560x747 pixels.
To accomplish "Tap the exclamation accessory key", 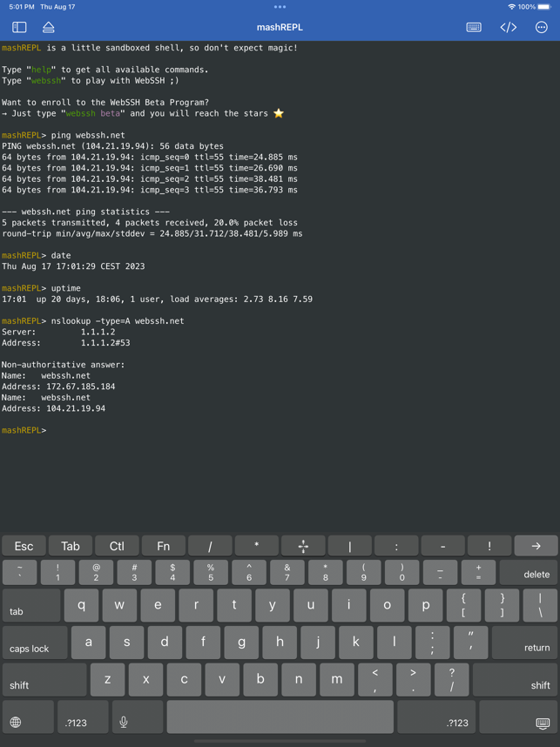I will 489,546.
